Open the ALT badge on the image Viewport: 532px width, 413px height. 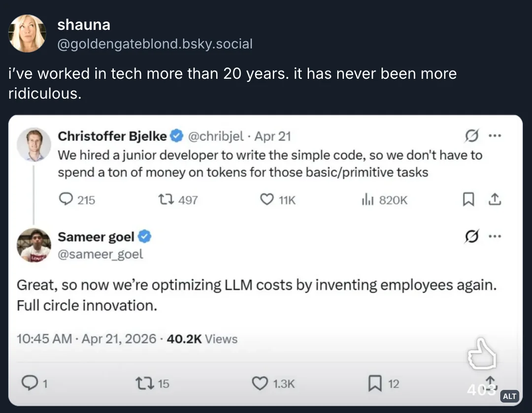[510, 396]
